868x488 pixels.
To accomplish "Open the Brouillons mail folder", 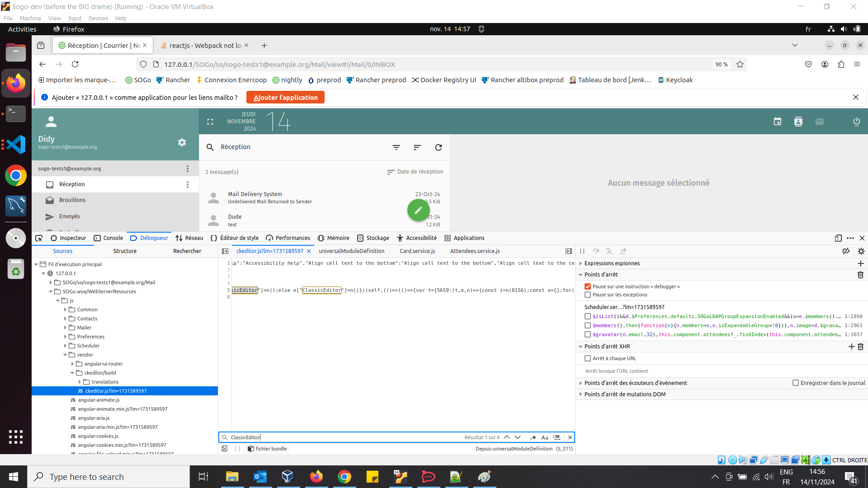I will click(x=72, y=200).
